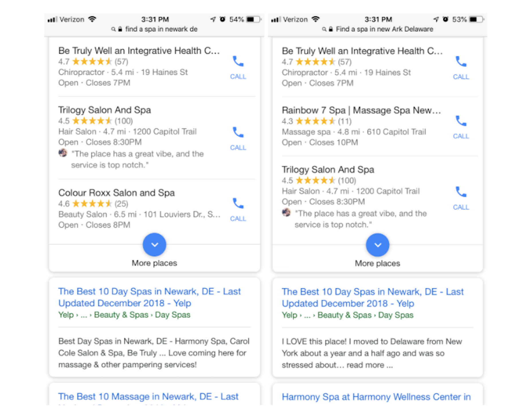The image size is (532, 415).
Task: Tap address bar 'Find a spa in new Ark Delaware'
Action: tap(384, 29)
